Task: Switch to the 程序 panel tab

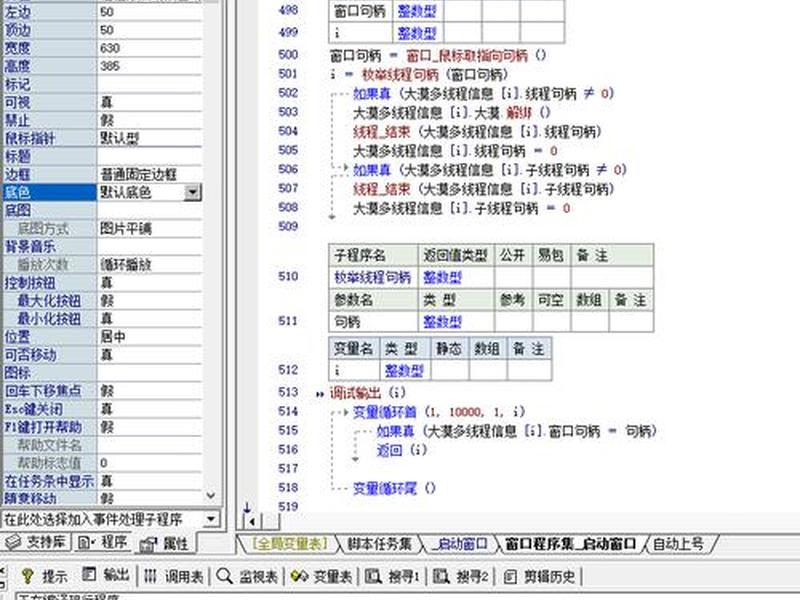Action: pos(102,542)
